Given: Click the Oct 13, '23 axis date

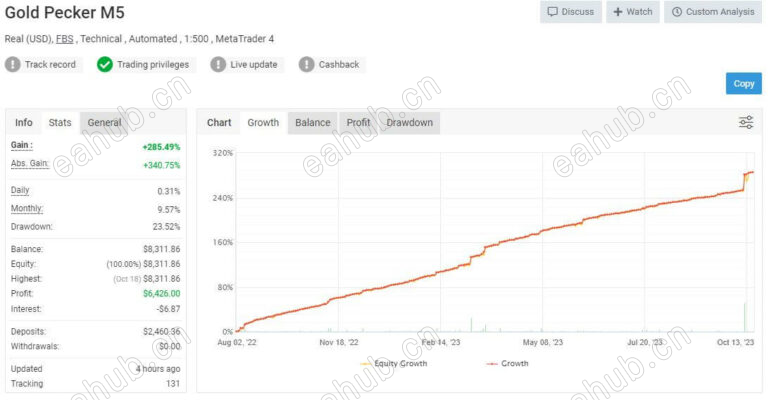Looking at the screenshot, I should coord(735,342).
